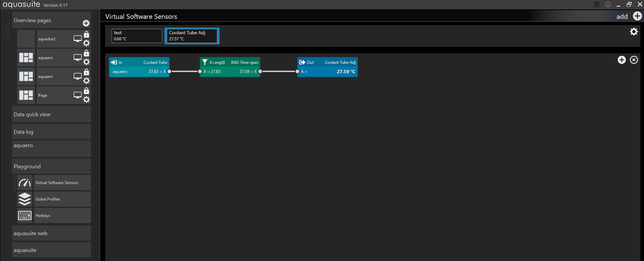The height and width of the screenshot is (261, 644).
Task: Click the Out node arrow icon
Action: [x=302, y=62]
